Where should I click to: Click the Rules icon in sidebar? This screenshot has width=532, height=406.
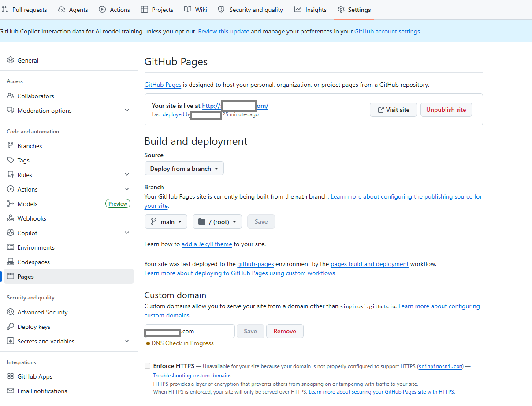(x=11, y=175)
